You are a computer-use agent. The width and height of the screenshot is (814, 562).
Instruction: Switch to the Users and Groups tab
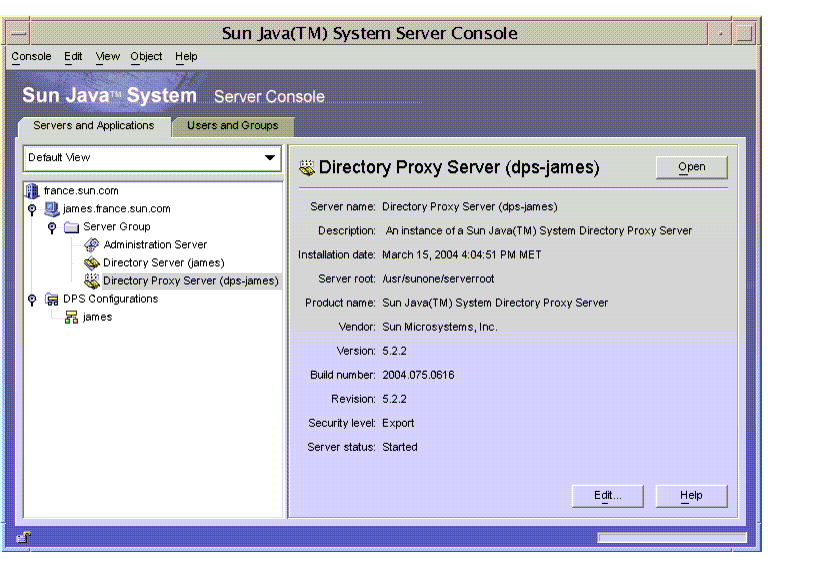pos(233,126)
